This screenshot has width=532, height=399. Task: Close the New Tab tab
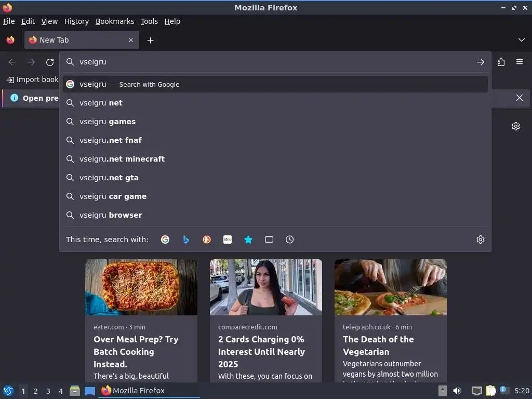coord(131,40)
